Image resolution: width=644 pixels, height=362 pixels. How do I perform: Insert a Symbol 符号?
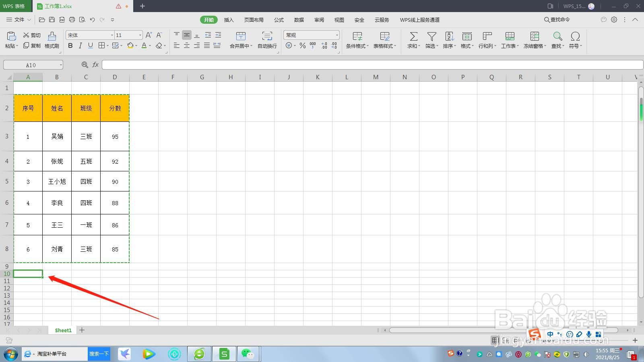[575, 40]
